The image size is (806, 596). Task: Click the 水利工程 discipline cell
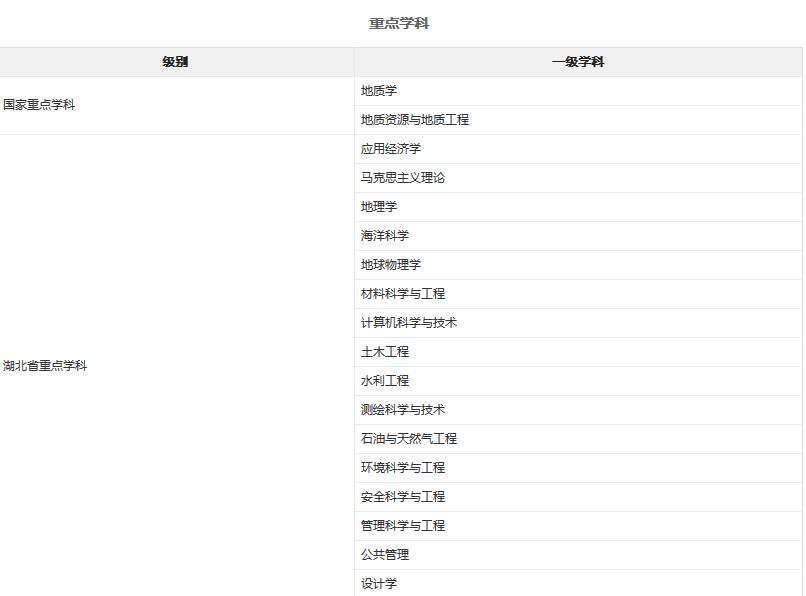click(x=385, y=381)
